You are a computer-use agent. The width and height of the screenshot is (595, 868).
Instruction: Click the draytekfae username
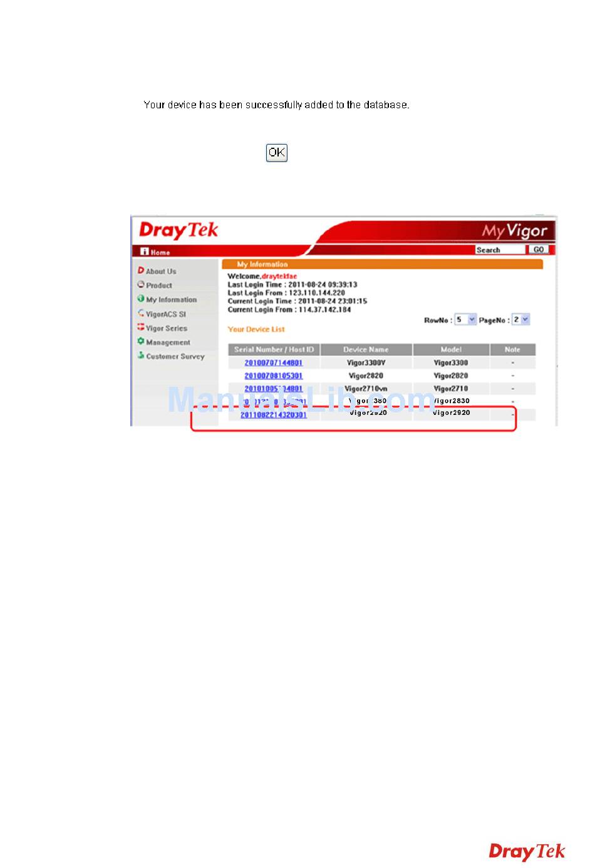pos(279,276)
